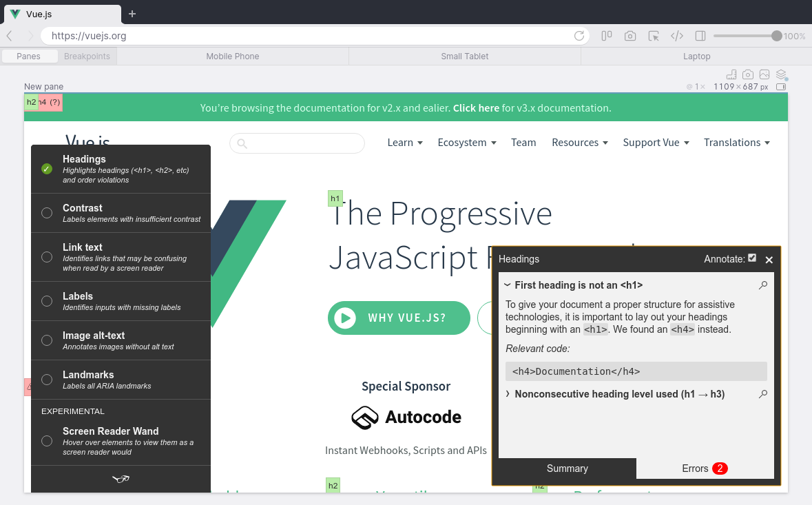This screenshot has height=505, width=812.
Task: Expand 'Nonconsecutive heading level used' item
Action: point(508,395)
